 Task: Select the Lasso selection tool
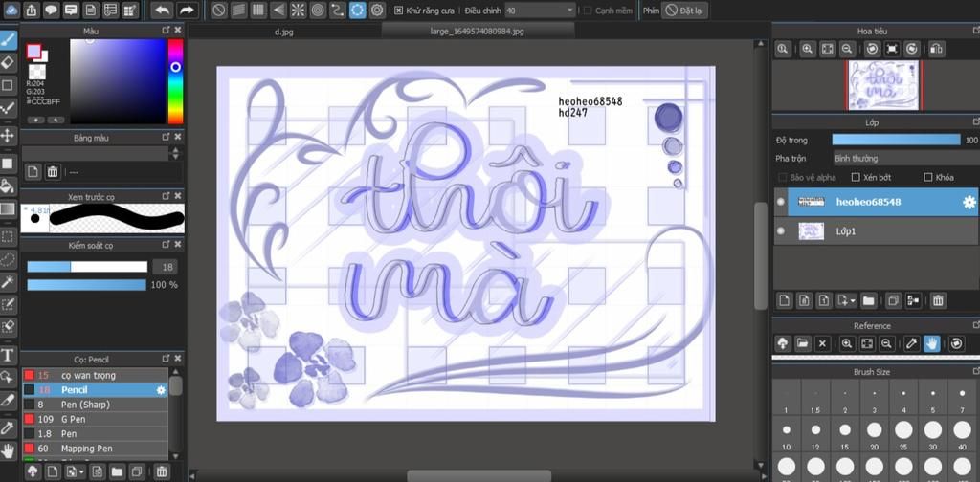pyautogui.click(x=8, y=259)
